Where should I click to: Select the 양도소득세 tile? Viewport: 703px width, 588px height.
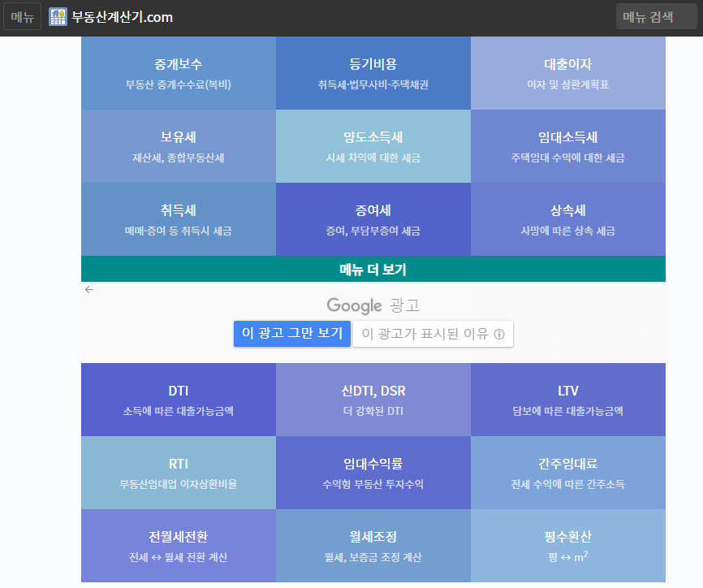pyautogui.click(x=373, y=146)
